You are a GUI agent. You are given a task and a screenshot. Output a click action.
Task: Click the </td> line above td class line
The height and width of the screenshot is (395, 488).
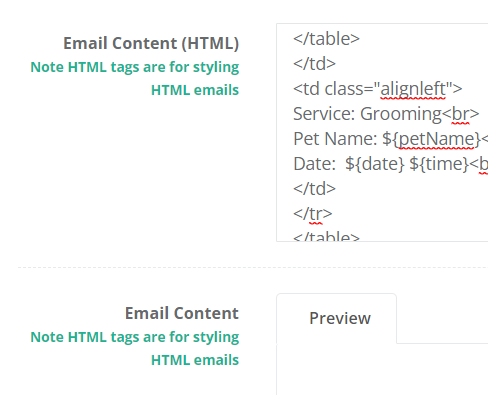click(x=314, y=64)
